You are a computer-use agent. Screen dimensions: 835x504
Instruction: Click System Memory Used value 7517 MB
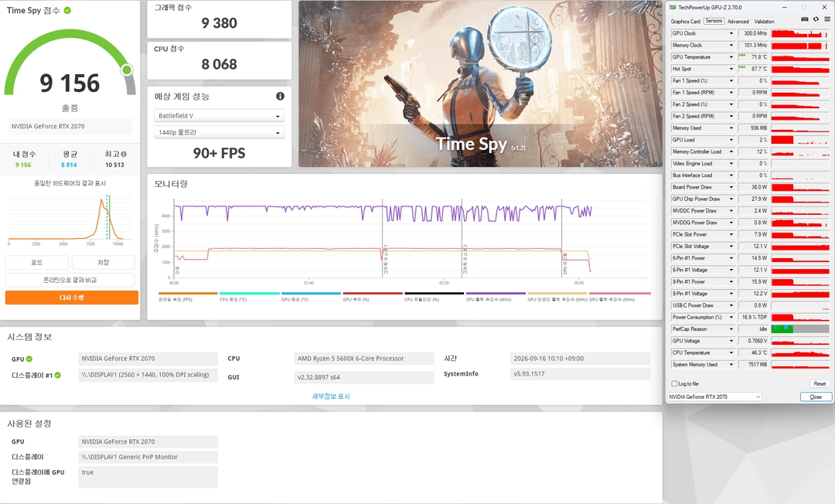point(757,365)
